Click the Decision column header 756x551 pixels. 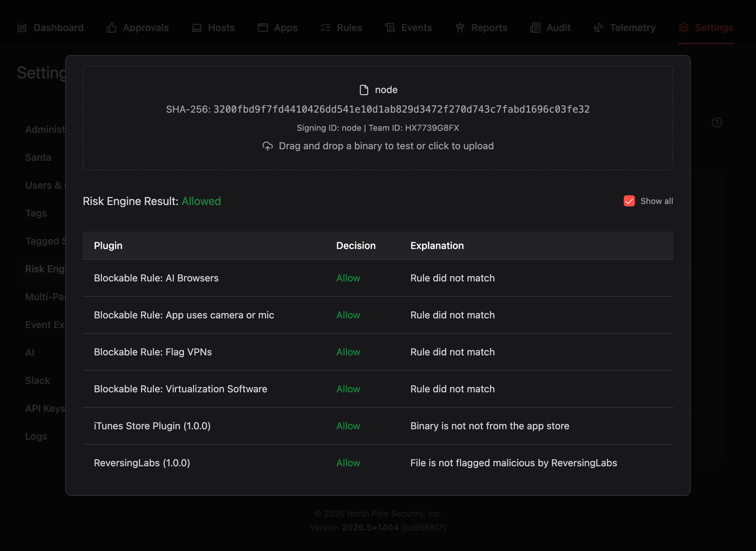[x=356, y=246]
